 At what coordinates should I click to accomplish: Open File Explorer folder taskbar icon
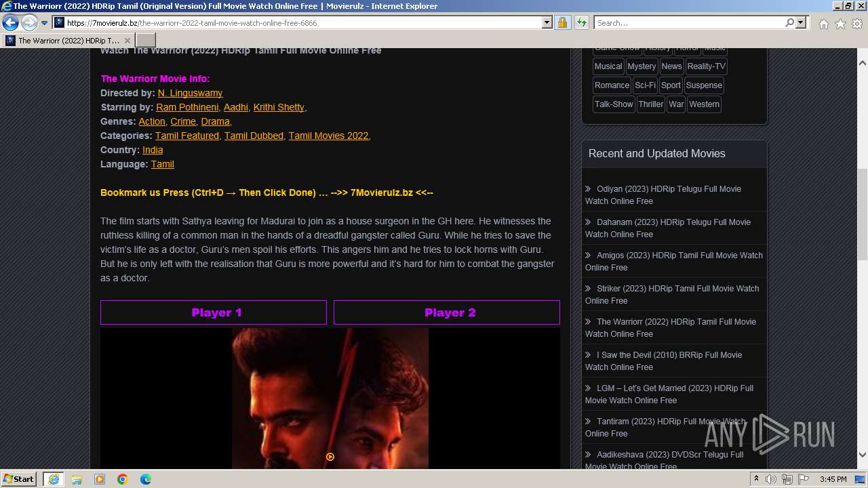click(77, 479)
